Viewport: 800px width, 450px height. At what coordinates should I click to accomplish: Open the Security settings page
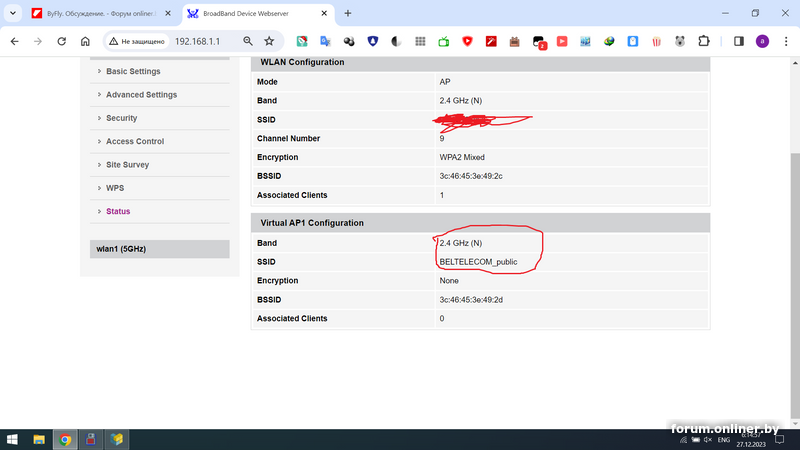(x=121, y=118)
